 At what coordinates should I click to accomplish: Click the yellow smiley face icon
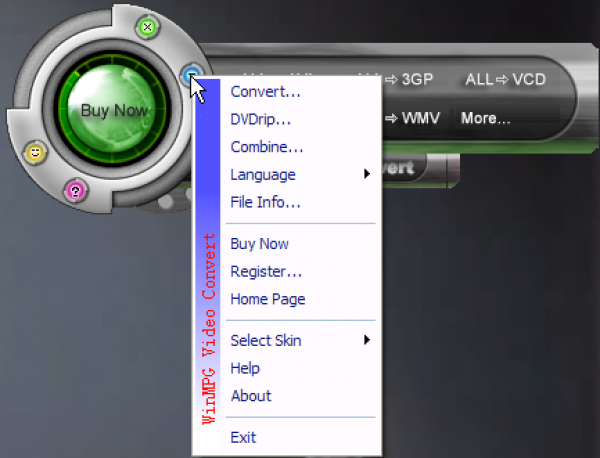tap(35, 152)
